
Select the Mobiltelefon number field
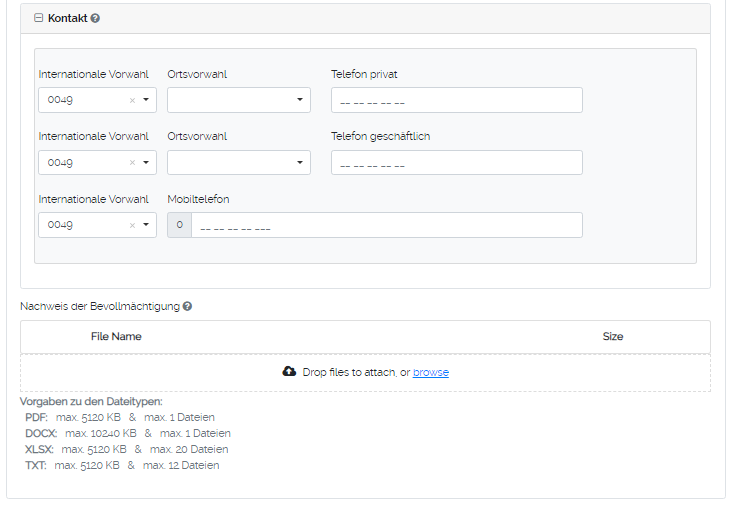386,226
